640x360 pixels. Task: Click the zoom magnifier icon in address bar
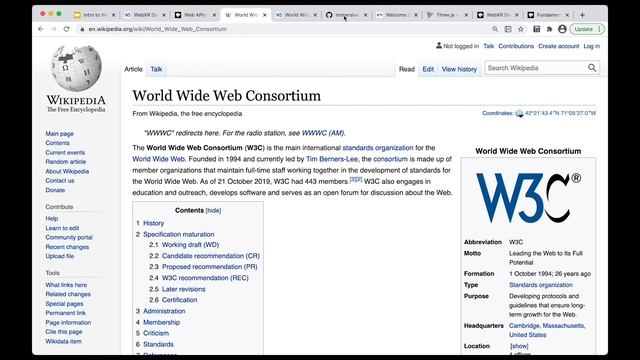495,29
